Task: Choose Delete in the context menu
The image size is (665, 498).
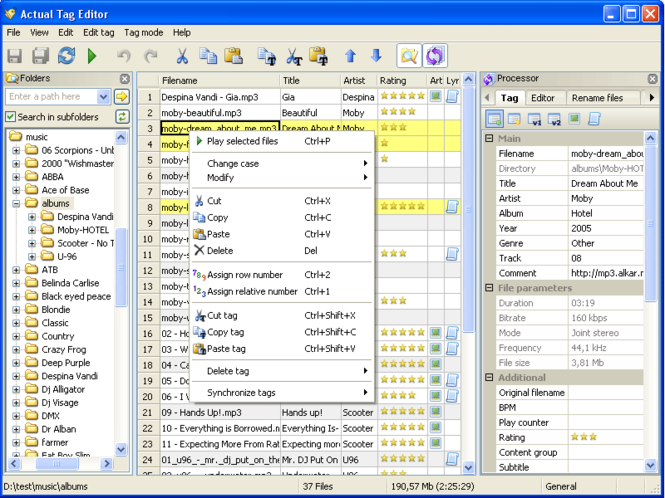Action: click(282, 251)
